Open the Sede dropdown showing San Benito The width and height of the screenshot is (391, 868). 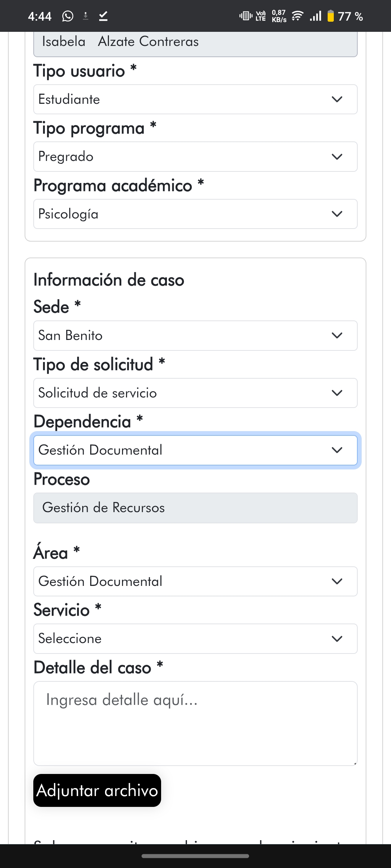(x=195, y=335)
